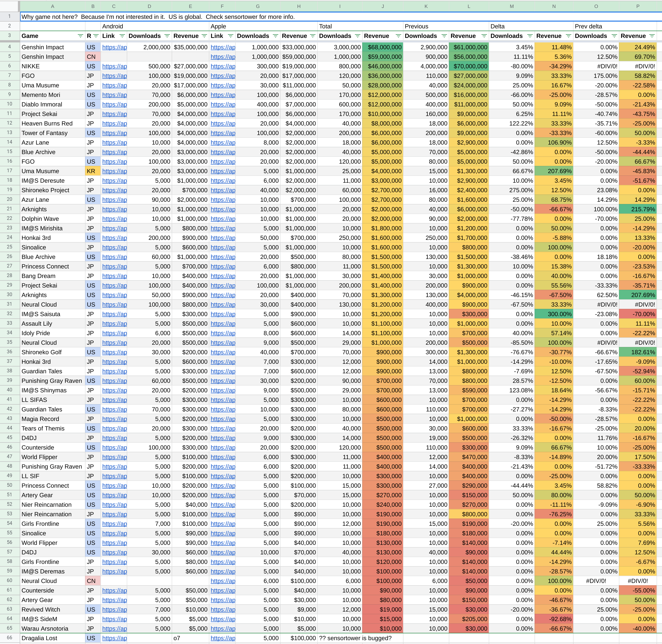Open Android Downloads filter icon
Screen dimensions: 662x644
167,36
